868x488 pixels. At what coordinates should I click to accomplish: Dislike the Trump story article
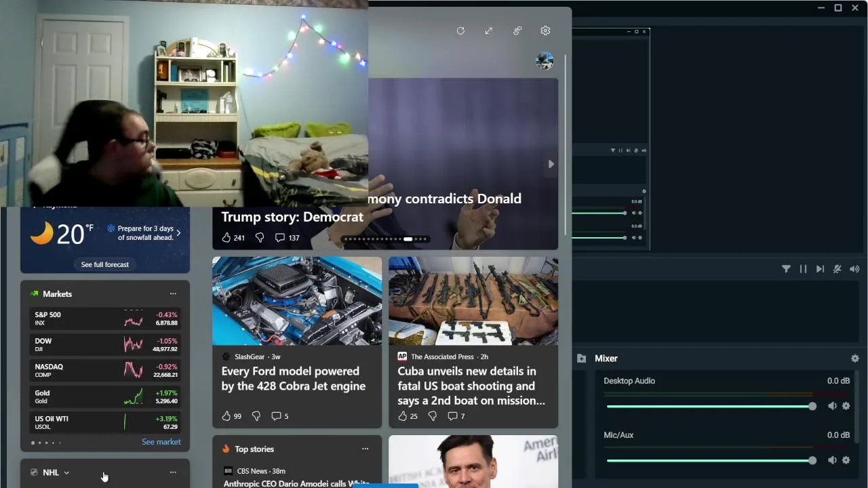pos(259,238)
